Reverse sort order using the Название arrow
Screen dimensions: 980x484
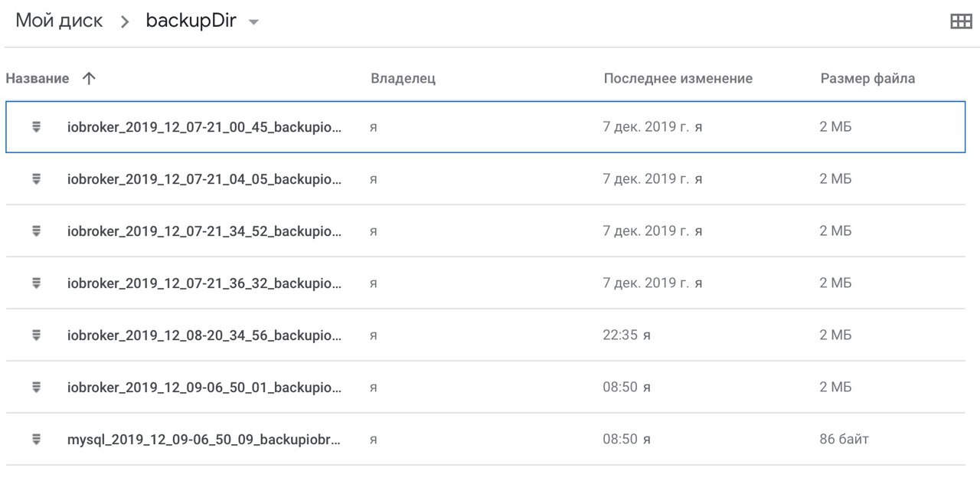point(89,78)
